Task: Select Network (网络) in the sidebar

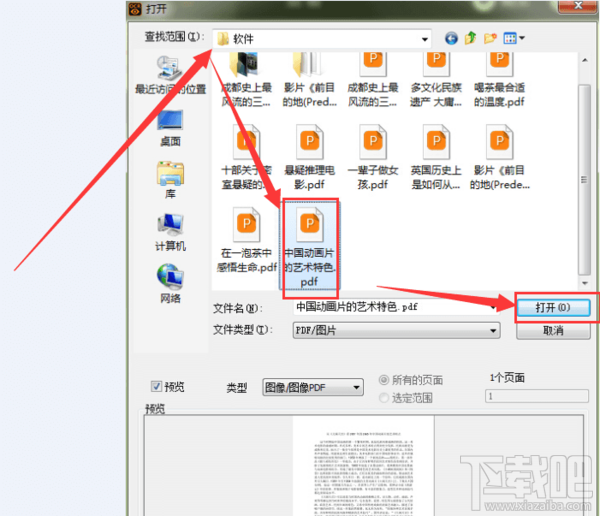Action: click(171, 284)
